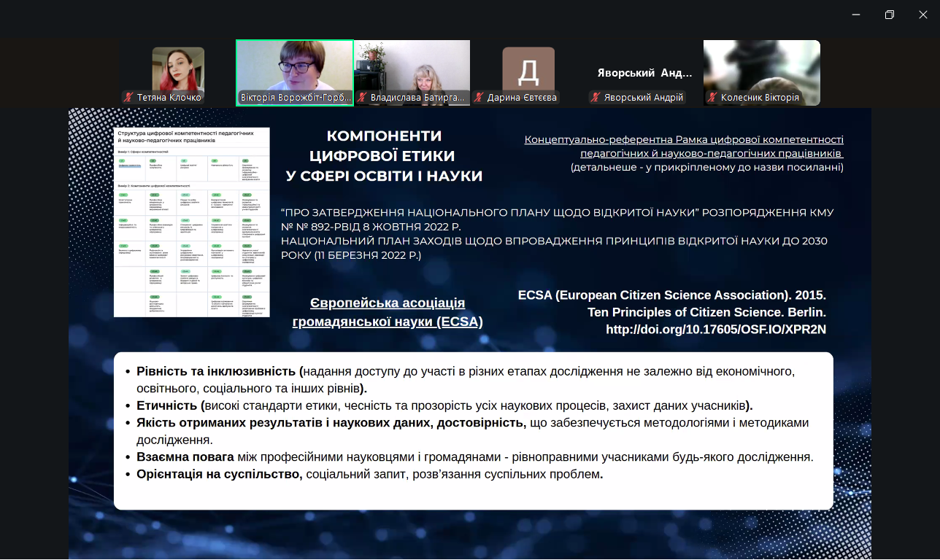940x560 pixels.
Task: Open the Європейська асоціація громадянської науки link
Action: [x=388, y=312]
